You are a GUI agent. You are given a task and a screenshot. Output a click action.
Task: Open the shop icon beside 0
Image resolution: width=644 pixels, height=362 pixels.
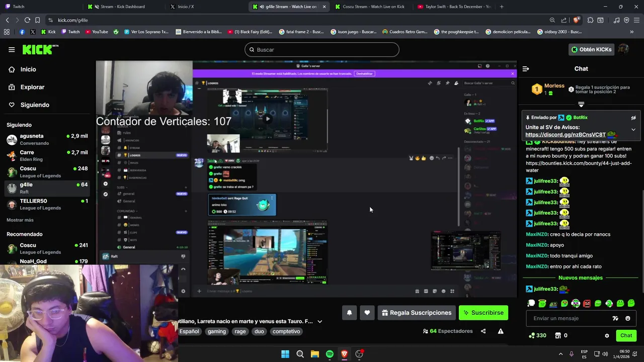558,335
